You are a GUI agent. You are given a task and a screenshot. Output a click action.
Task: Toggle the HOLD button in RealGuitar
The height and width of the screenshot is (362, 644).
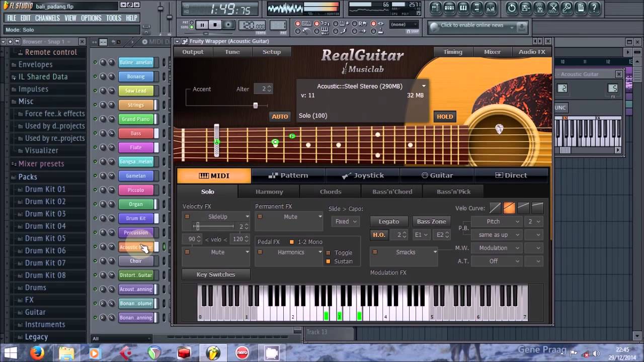[445, 116]
